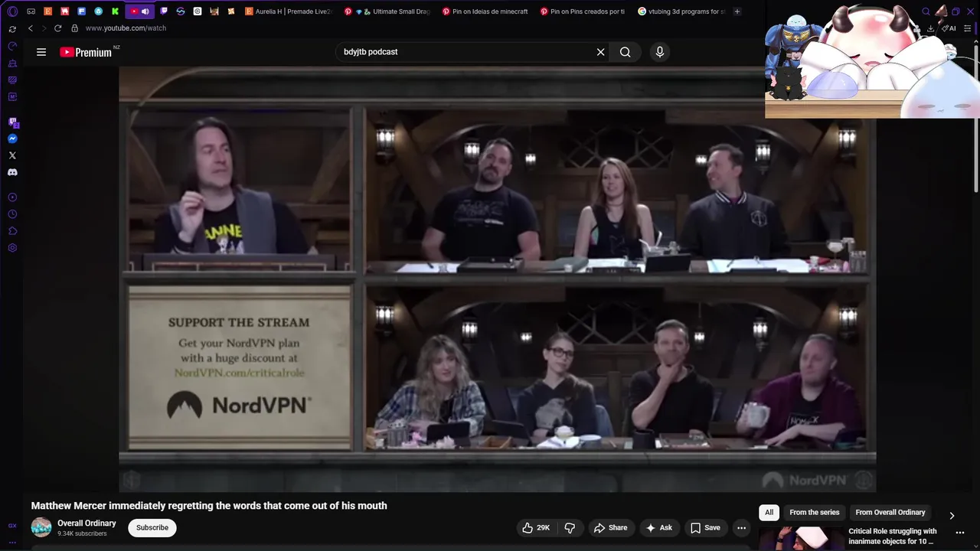Open Twitch in the Opera sidebar
The height and width of the screenshot is (551, 980).
[12, 122]
